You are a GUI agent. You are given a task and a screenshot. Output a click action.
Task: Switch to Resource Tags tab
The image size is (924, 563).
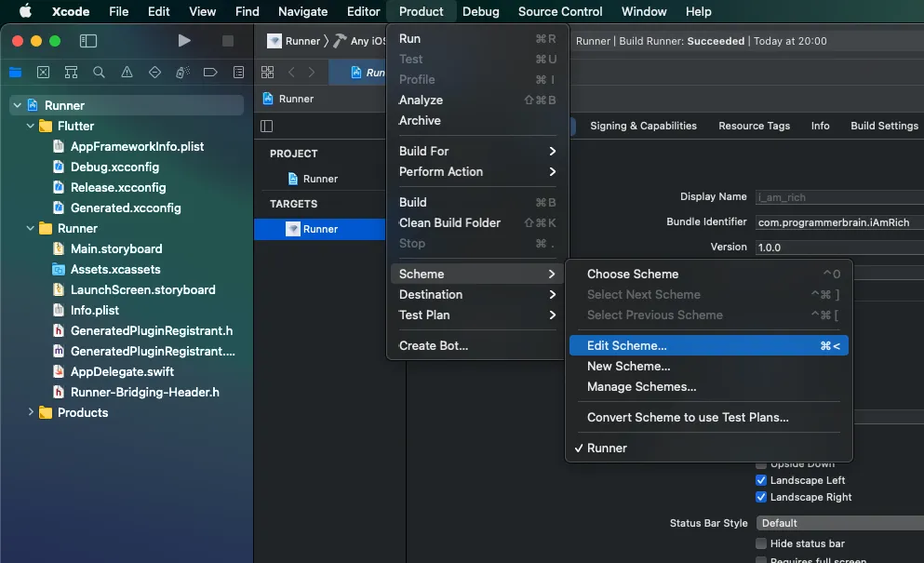point(754,126)
